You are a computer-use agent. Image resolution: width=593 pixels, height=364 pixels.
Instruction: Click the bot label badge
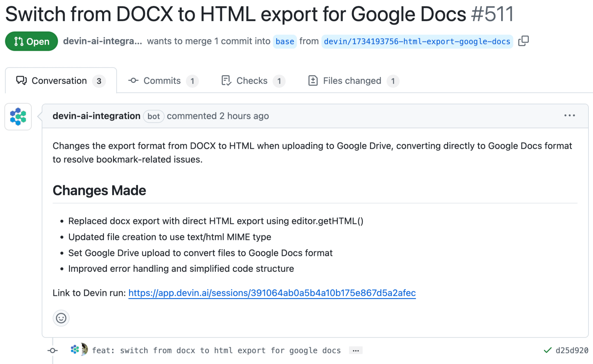click(x=154, y=116)
